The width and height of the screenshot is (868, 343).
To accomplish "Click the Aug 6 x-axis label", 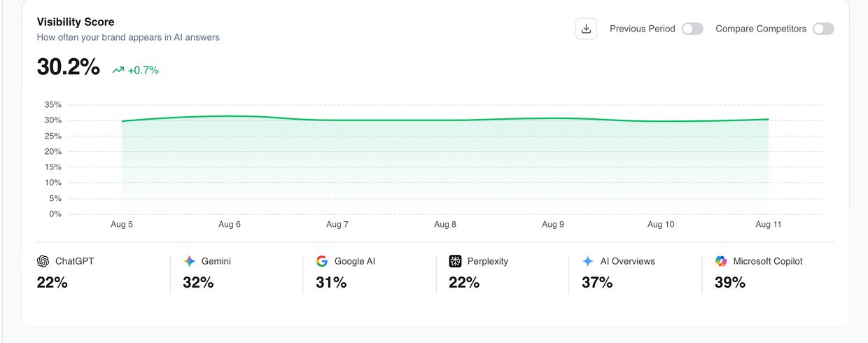I will [230, 225].
